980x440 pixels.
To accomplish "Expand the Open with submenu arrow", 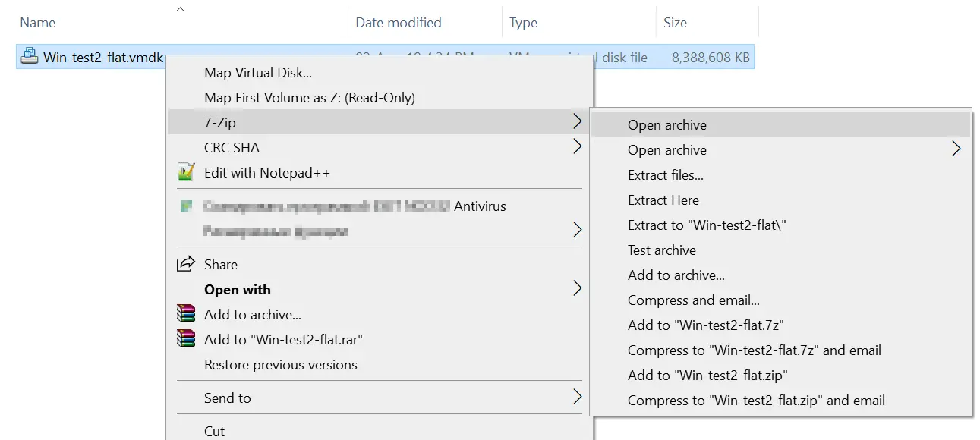I will [x=578, y=289].
